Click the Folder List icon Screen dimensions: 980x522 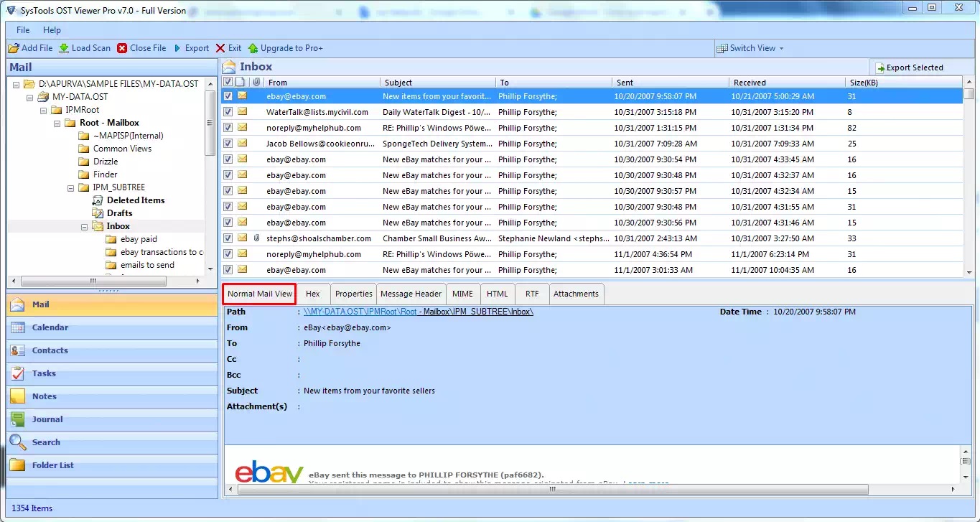coord(18,465)
